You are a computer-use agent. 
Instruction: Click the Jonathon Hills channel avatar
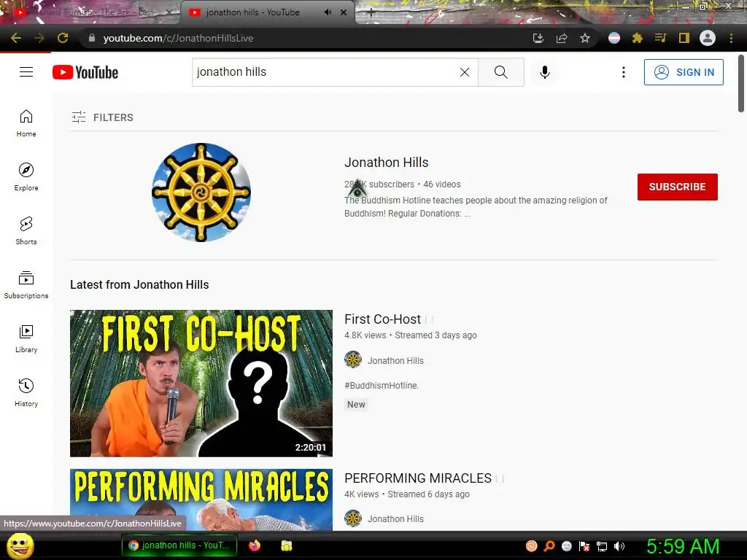pyautogui.click(x=201, y=192)
